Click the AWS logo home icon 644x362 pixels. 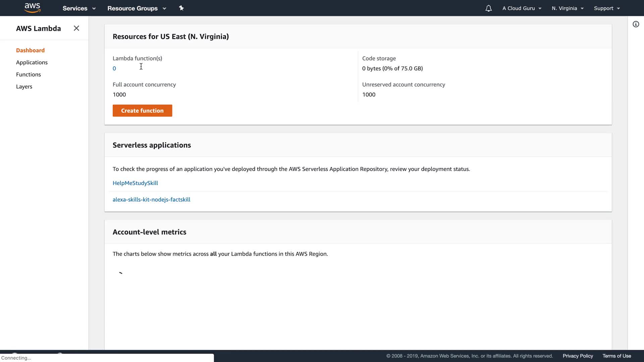pos(33,8)
